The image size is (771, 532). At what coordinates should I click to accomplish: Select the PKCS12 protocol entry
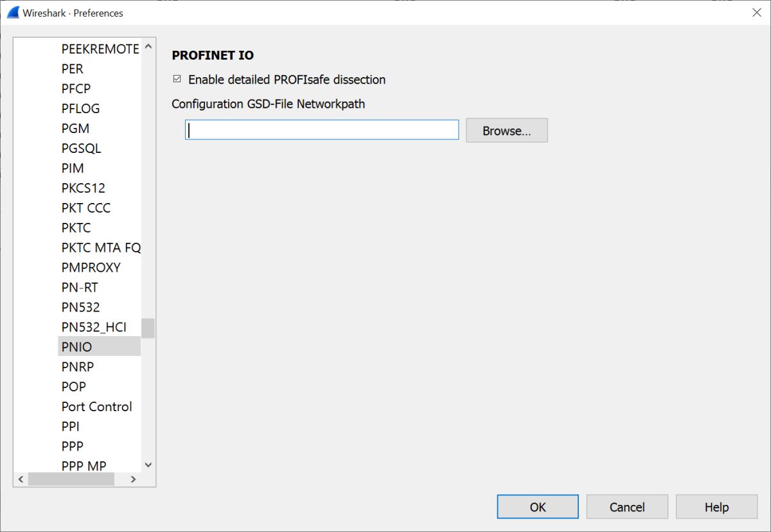click(x=84, y=188)
